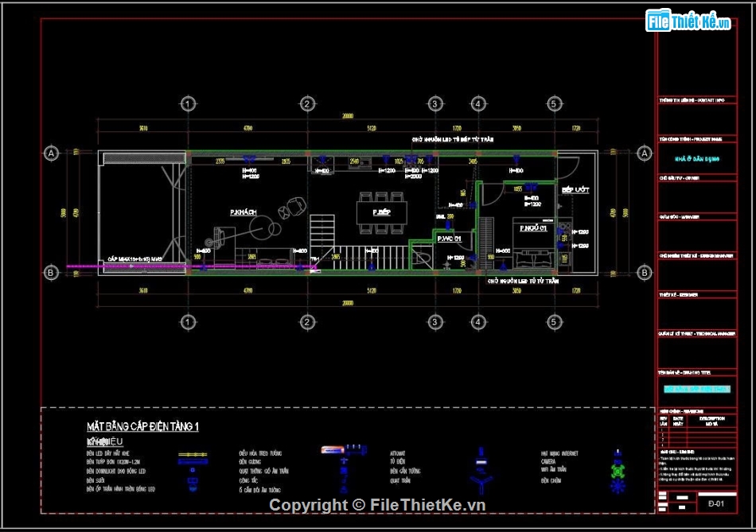Click grid axis bubble 5 at bottom
The image size is (756, 532).
[x=555, y=322]
